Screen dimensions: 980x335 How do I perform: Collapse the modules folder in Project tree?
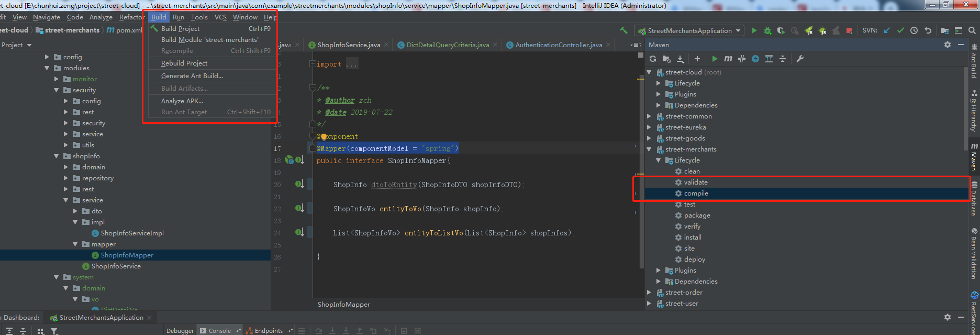click(x=47, y=68)
